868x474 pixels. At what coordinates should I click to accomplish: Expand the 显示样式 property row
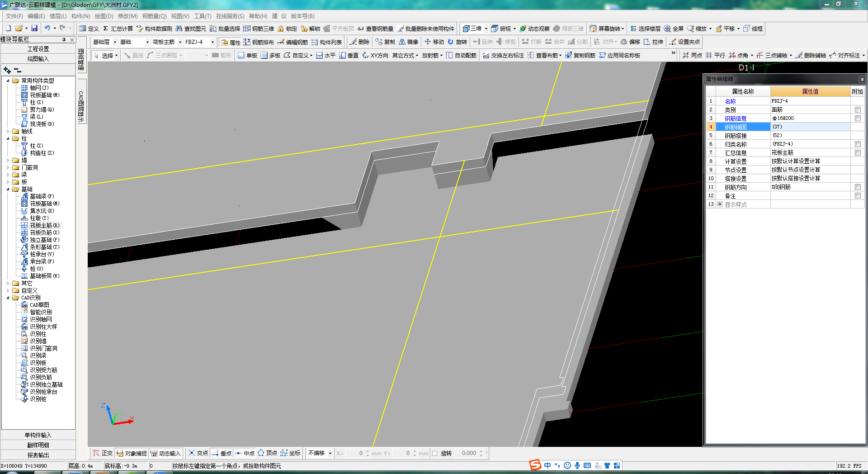[720, 204]
